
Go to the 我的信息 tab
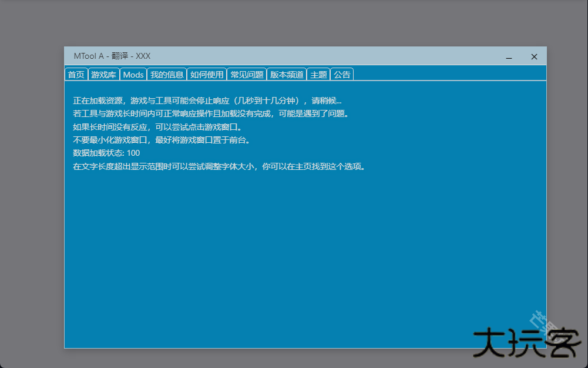point(167,75)
